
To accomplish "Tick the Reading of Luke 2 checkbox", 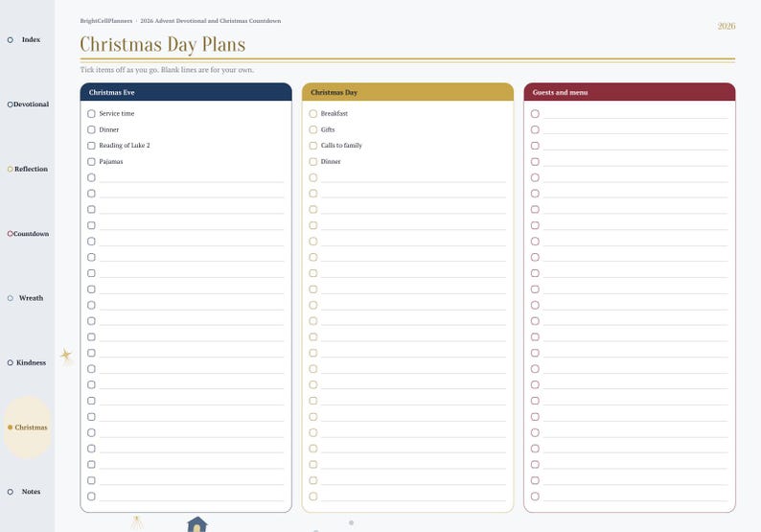I will pyautogui.click(x=91, y=146).
